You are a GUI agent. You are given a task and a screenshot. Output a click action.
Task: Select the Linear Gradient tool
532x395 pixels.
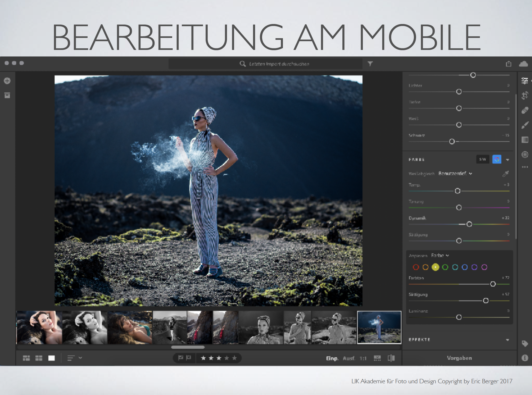coord(525,140)
